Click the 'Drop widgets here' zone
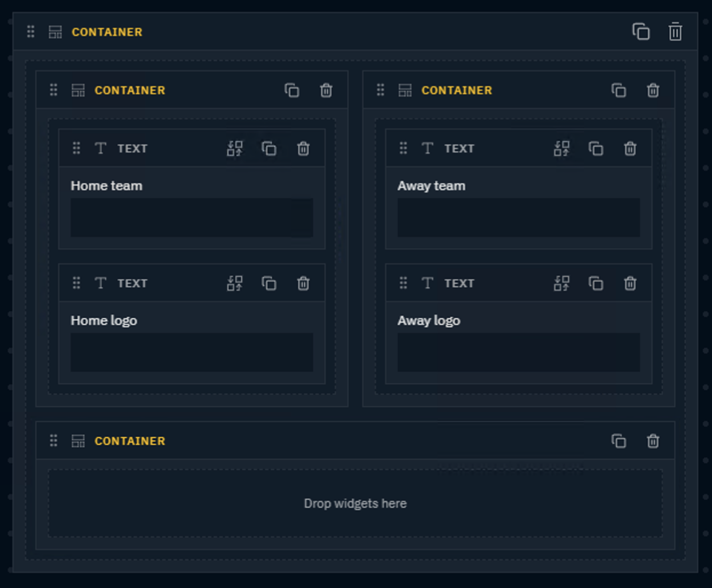This screenshot has width=712, height=588. click(x=355, y=503)
